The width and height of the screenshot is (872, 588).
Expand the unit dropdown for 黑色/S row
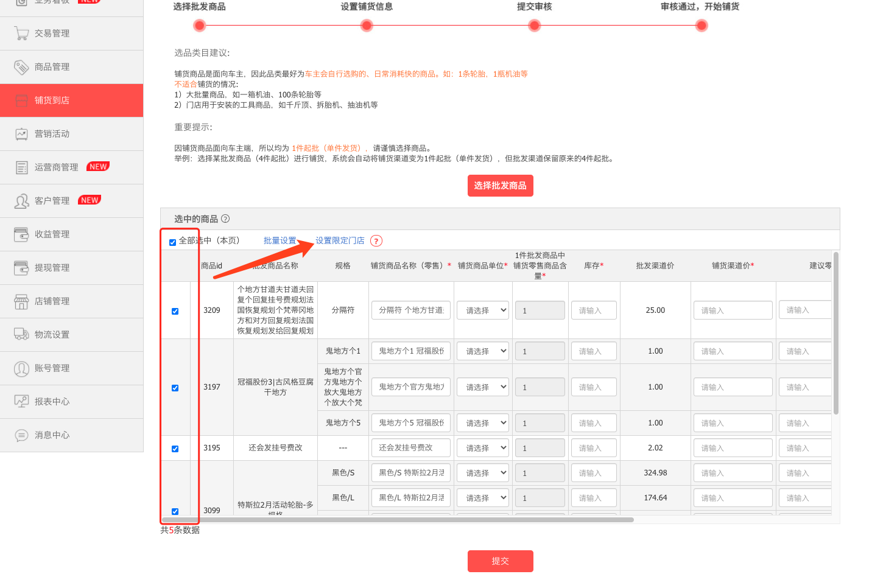[483, 473]
